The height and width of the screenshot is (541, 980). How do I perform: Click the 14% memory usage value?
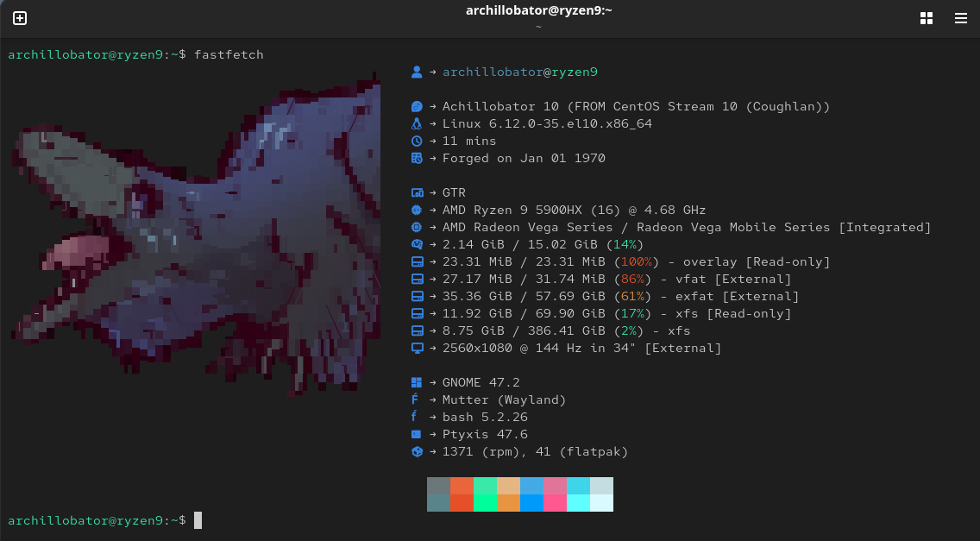pos(625,244)
